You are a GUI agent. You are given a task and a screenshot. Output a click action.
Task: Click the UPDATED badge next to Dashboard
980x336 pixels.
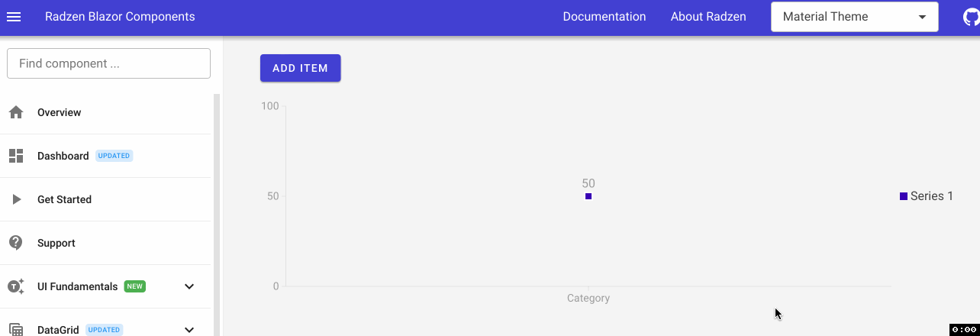(x=114, y=156)
